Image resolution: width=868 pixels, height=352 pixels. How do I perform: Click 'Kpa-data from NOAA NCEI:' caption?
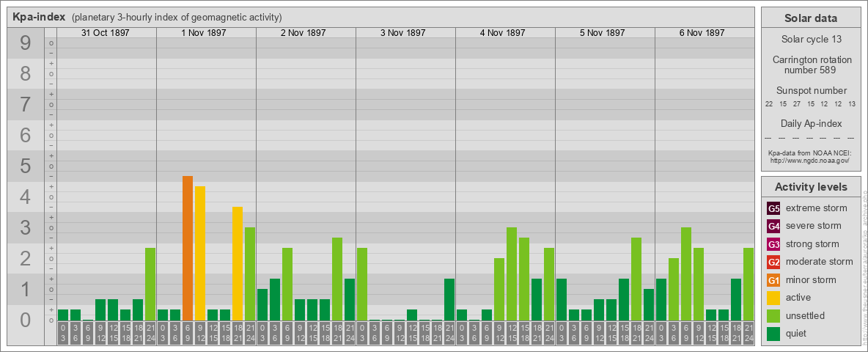[x=811, y=153]
